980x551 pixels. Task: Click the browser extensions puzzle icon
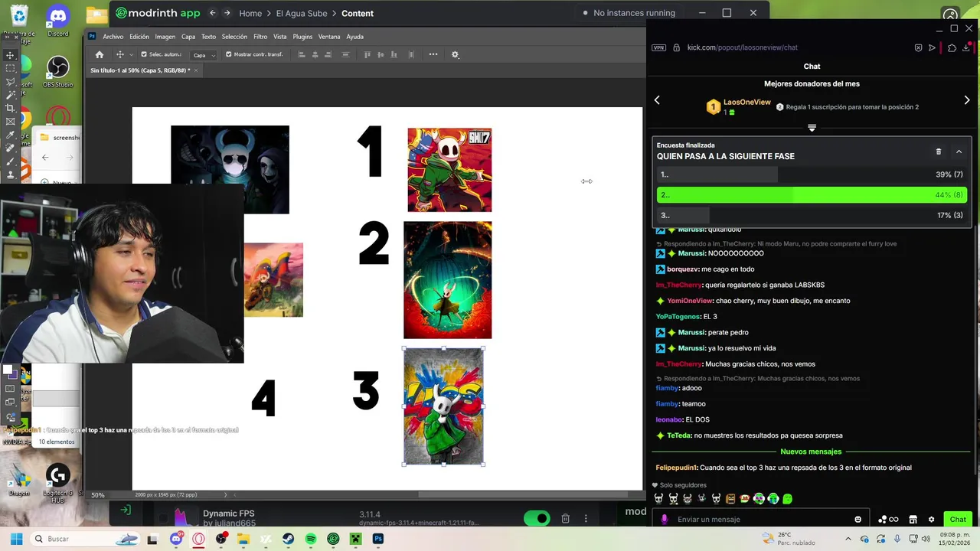pyautogui.click(x=952, y=47)
